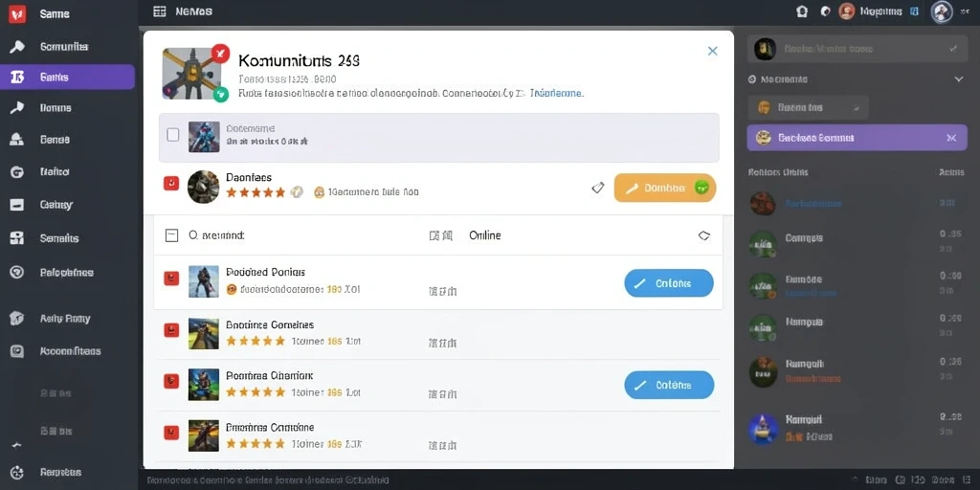Screen dimensions: 980x490
Task: Click the wrench icon beside Somunites
Action: [x=17, y=46]
